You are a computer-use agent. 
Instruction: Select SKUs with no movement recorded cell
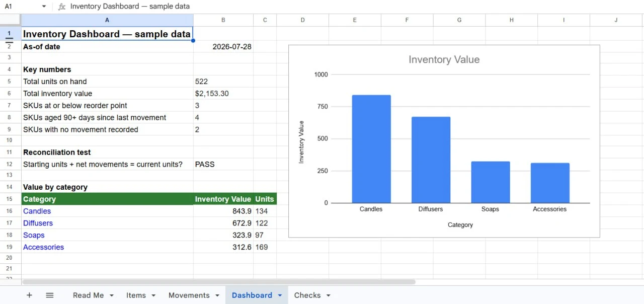107,130
